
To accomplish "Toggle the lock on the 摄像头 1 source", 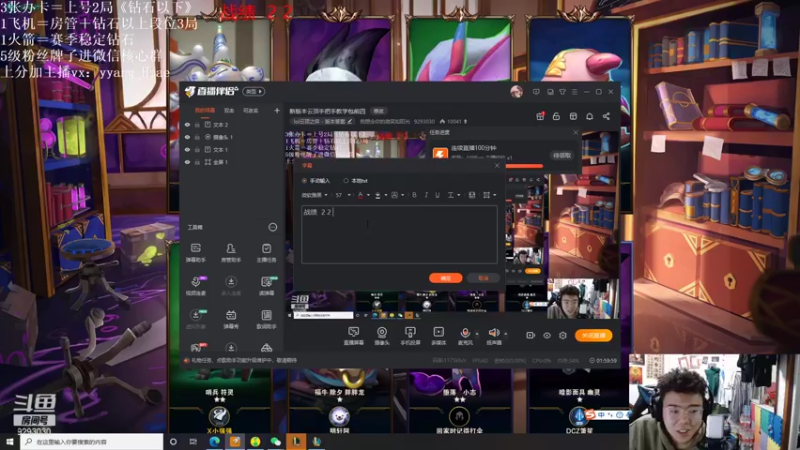I will [197, 137].
